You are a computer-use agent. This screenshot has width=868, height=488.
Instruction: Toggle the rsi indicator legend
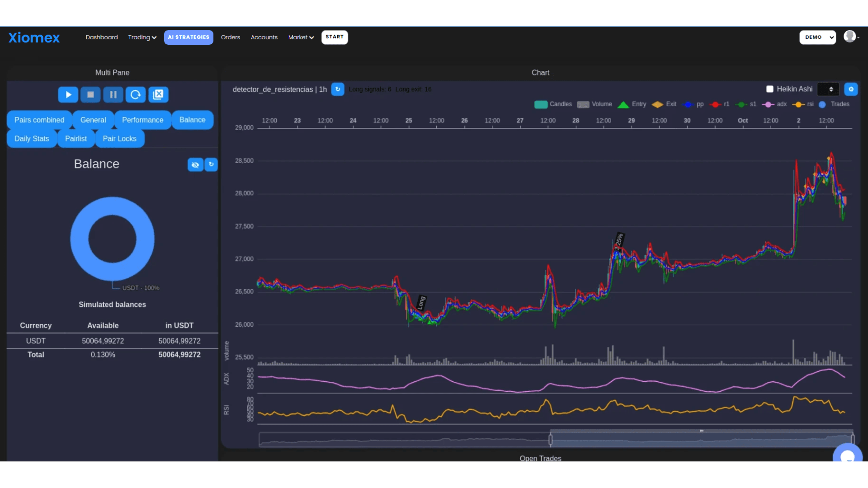[x=803, y=104]
